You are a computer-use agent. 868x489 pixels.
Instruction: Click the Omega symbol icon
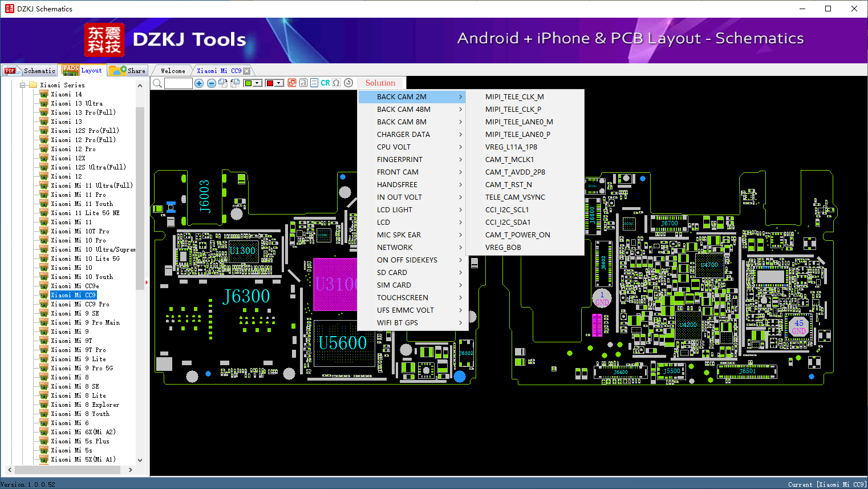coord(336,83)
